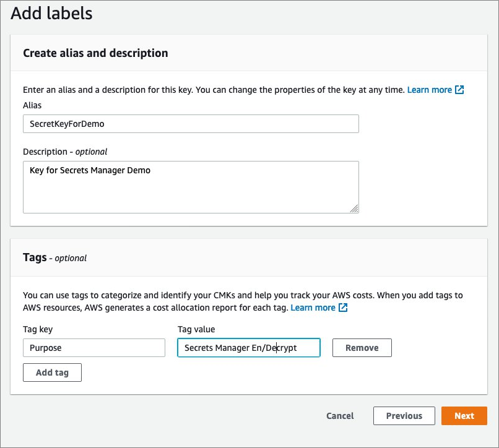
Task: Open external link icon in alias section
Action: click(x=459, y=90)
